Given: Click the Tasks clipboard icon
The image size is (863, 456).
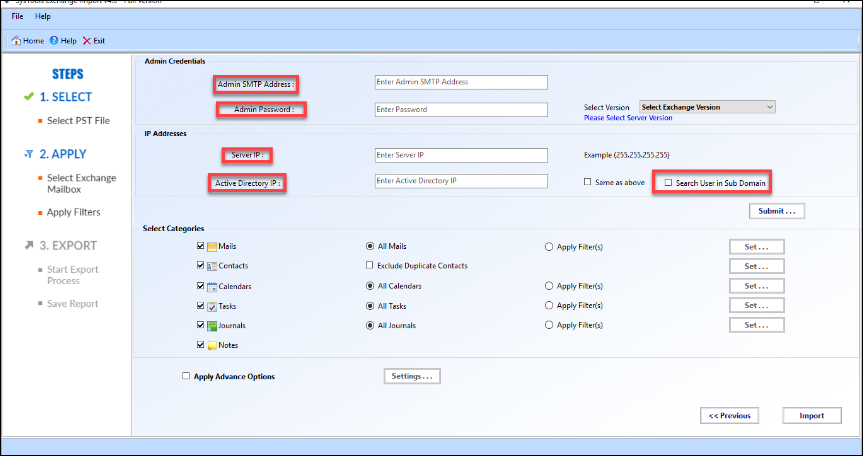Looking at the screenshot, I should tap(212, 306).
